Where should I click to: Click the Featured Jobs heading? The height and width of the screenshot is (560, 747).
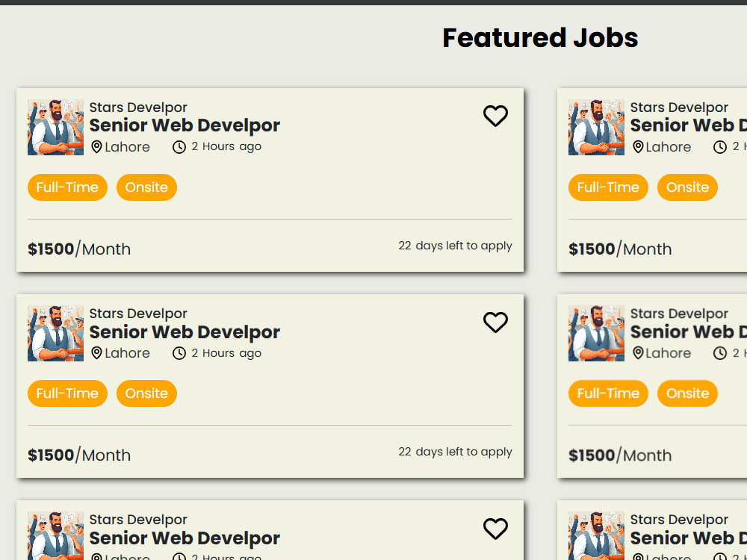pyautogui.click(x=540, y=38)
